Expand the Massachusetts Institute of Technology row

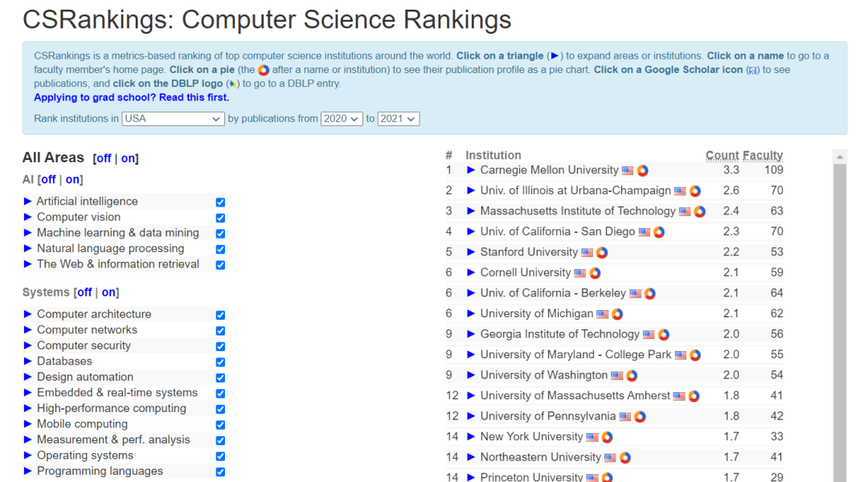click(471, 211)
